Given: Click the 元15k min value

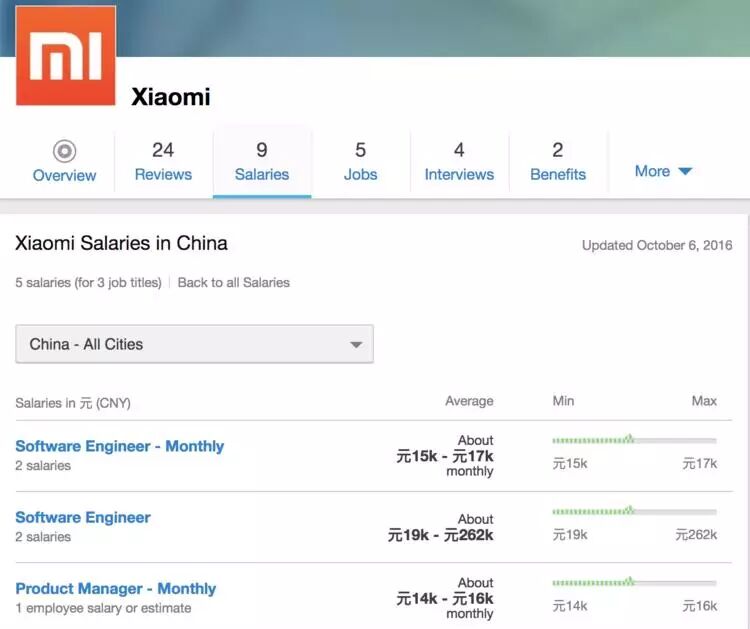Looking at the screenshot, I should pyautogui.click(x=570, y=463).
